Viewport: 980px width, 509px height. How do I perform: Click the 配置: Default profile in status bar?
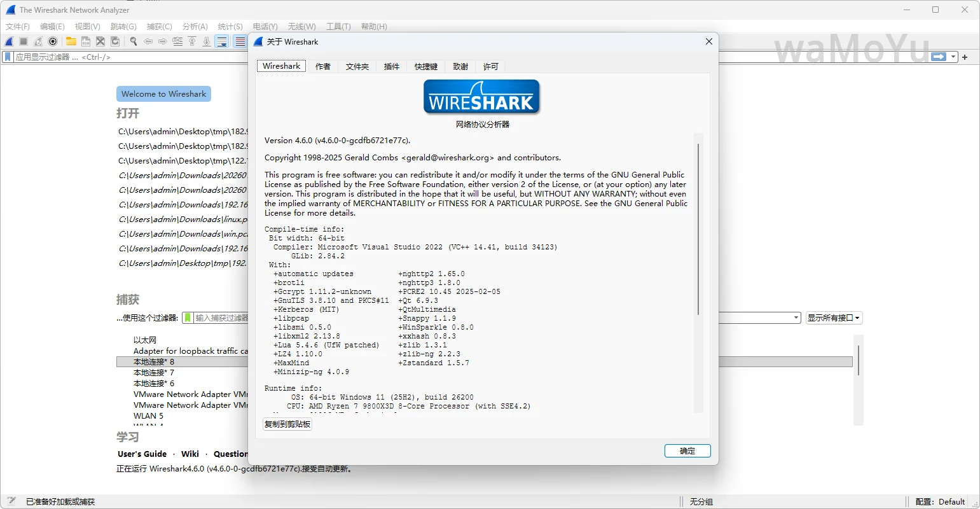(x=941, y=501)
